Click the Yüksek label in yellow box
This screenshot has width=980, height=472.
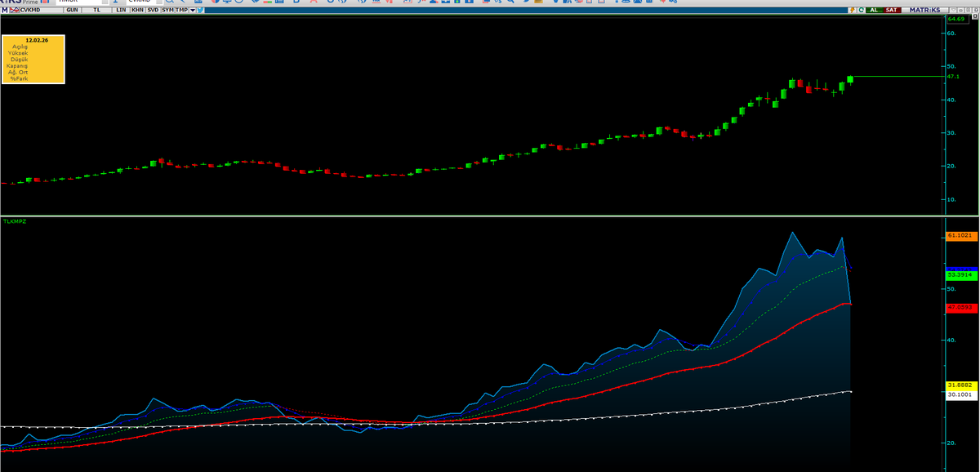pyautogui.click(x=18, y=53)
